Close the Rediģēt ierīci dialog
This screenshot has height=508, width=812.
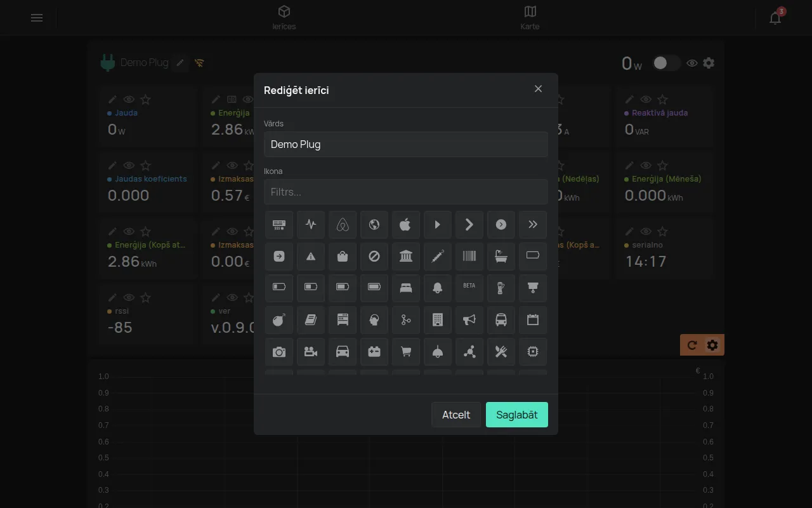(x=538, y=89)
